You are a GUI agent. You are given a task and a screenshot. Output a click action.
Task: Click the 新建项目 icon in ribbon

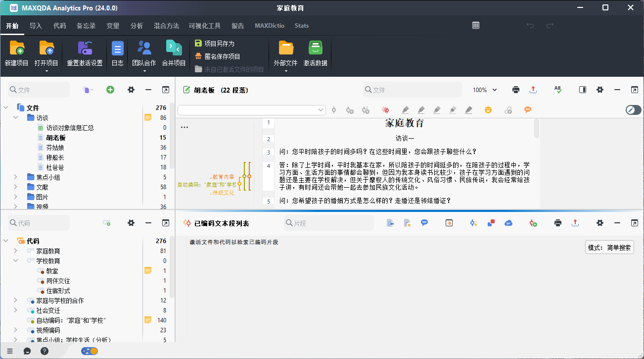coord(17,48)
